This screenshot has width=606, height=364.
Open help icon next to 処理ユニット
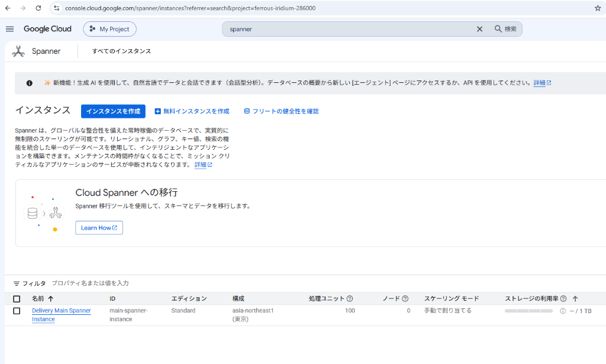350,299
